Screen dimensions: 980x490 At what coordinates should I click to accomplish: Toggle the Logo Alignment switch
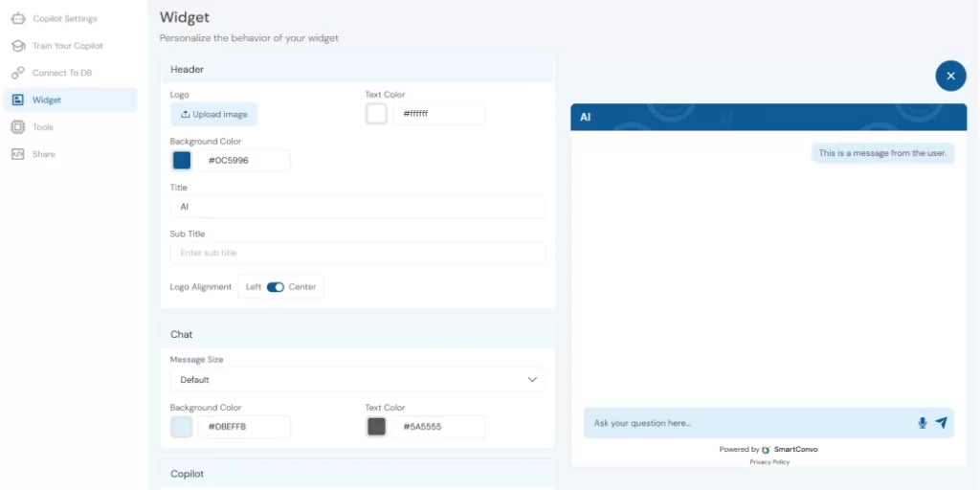pos(276,287)
